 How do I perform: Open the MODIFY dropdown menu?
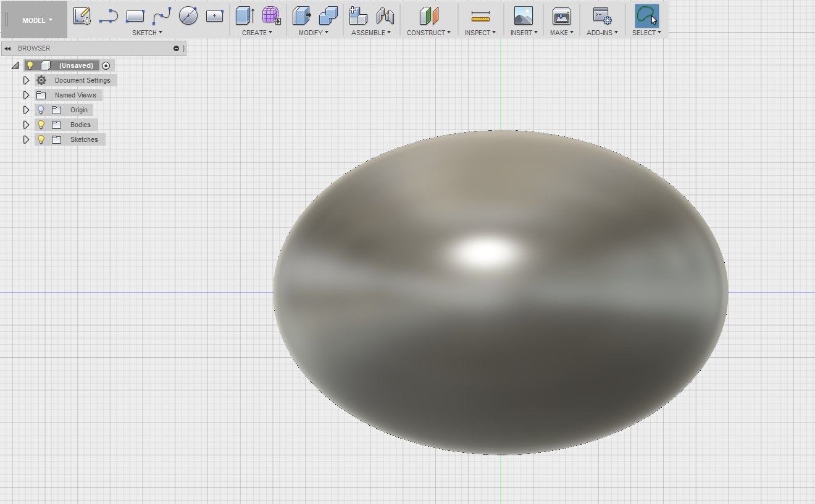click(314, 33)
